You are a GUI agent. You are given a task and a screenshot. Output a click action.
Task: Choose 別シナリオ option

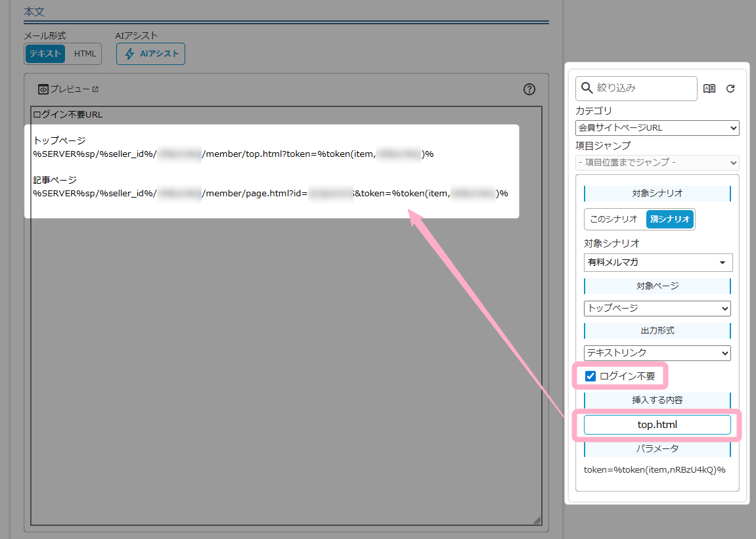click(x=670, y=219)
